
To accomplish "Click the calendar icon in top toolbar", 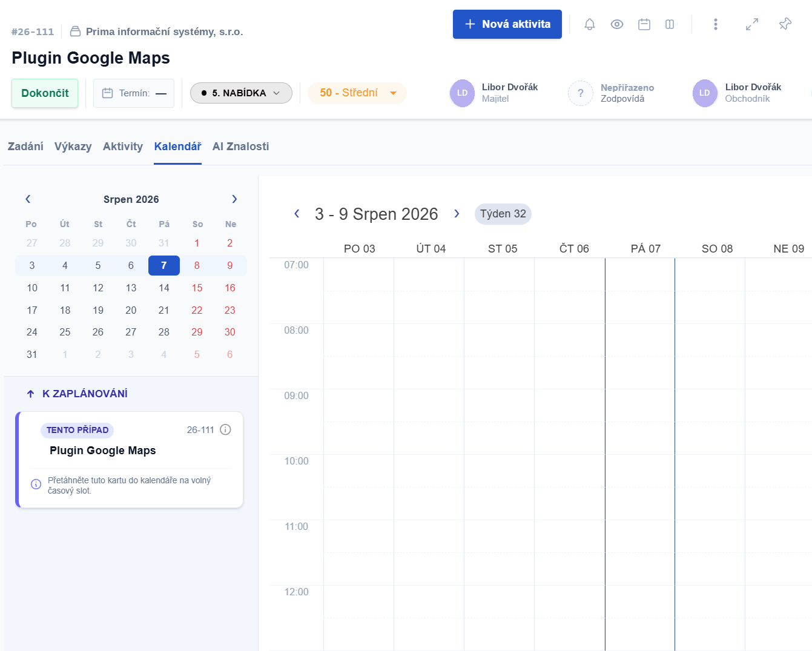I will (x=644, y=24).
